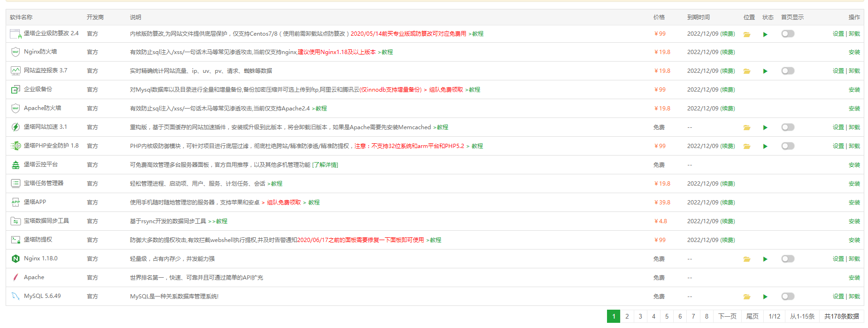Click the 软件名称 column header

coord(21,17)
